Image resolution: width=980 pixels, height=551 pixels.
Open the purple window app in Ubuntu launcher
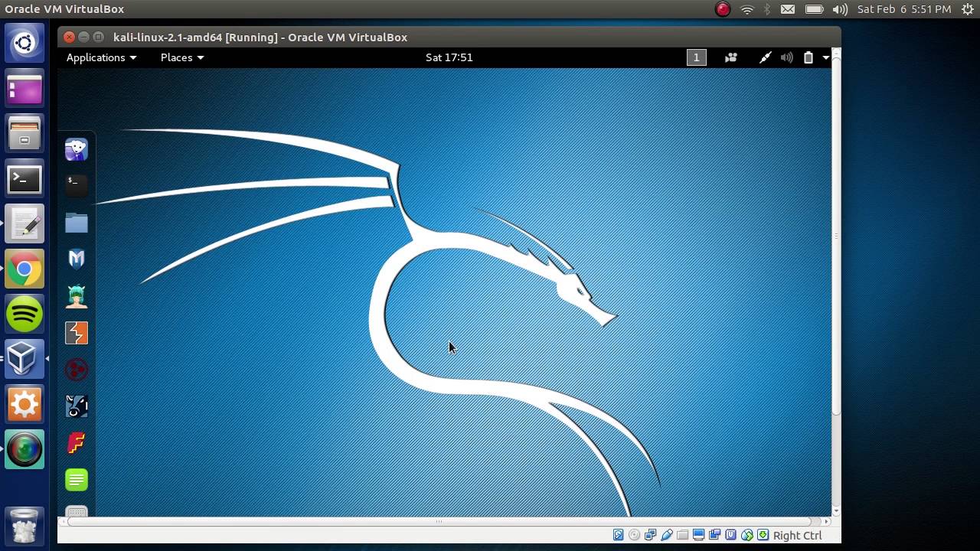pos(24,88)
